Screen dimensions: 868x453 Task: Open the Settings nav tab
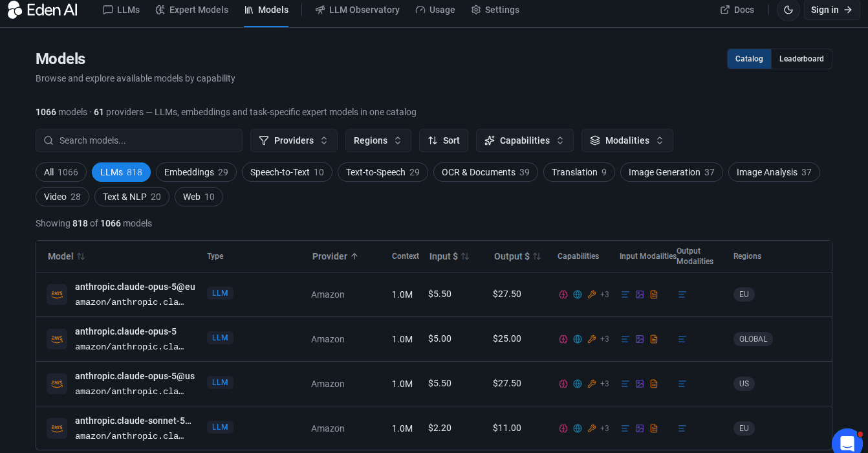point(495,10)
